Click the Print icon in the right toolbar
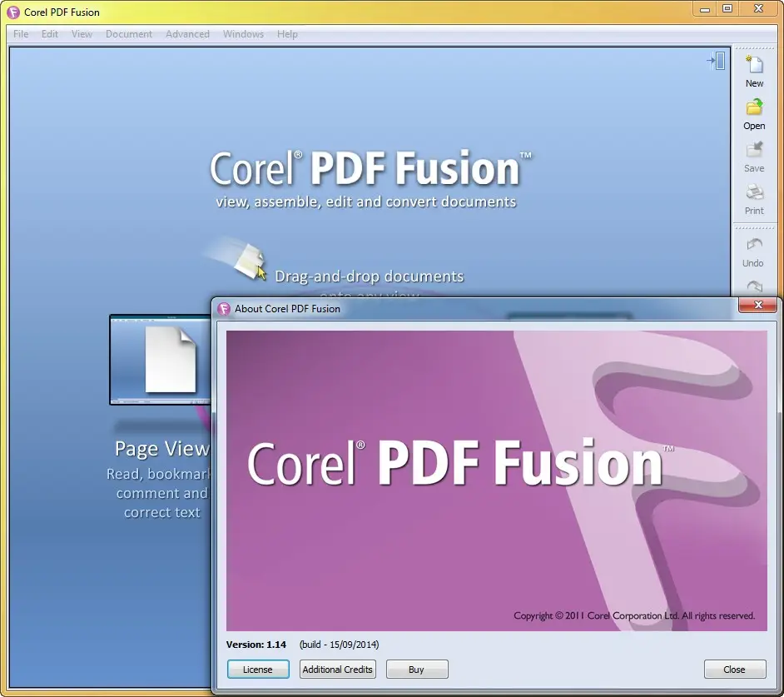 pos(754,192)
